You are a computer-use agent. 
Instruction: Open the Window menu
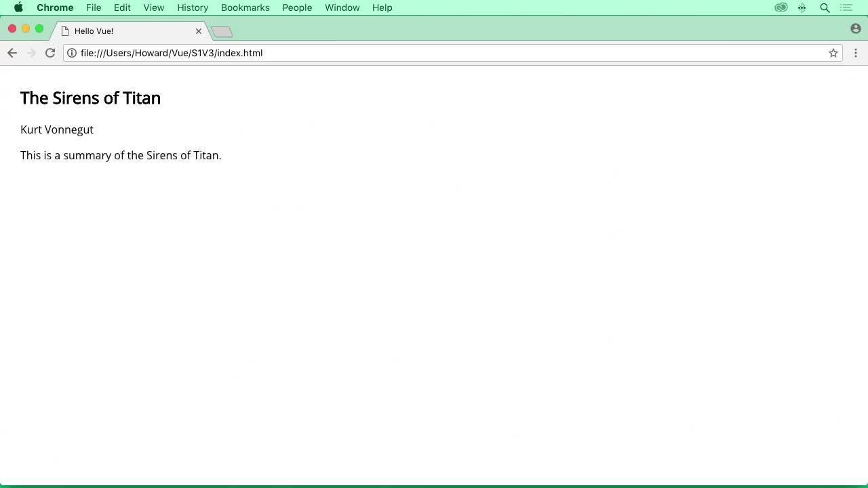tap(342, 7)
